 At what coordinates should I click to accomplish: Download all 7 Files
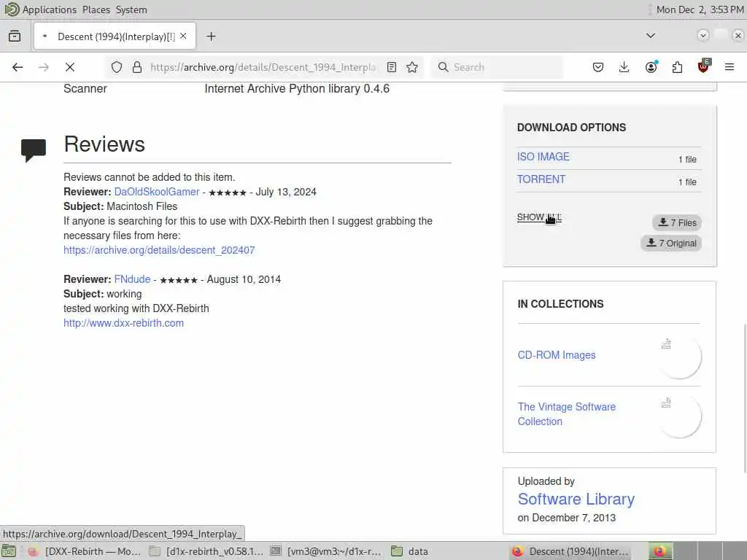point(677,223)
